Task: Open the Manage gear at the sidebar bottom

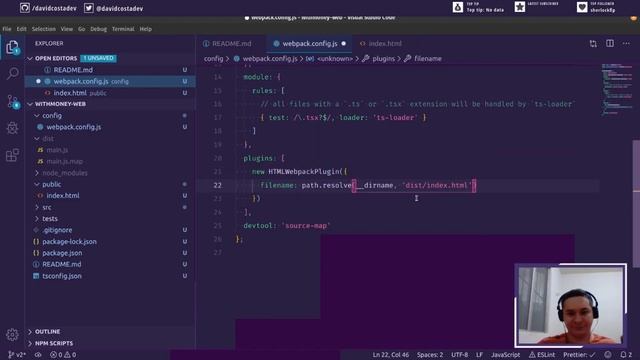Action: [13, 335]
